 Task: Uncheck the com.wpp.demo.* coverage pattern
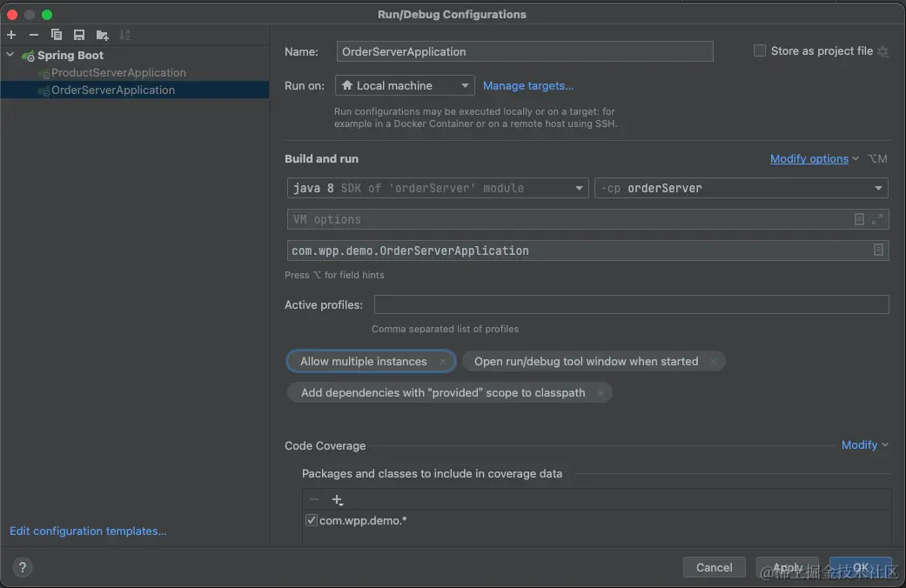[x=312, y=520]
